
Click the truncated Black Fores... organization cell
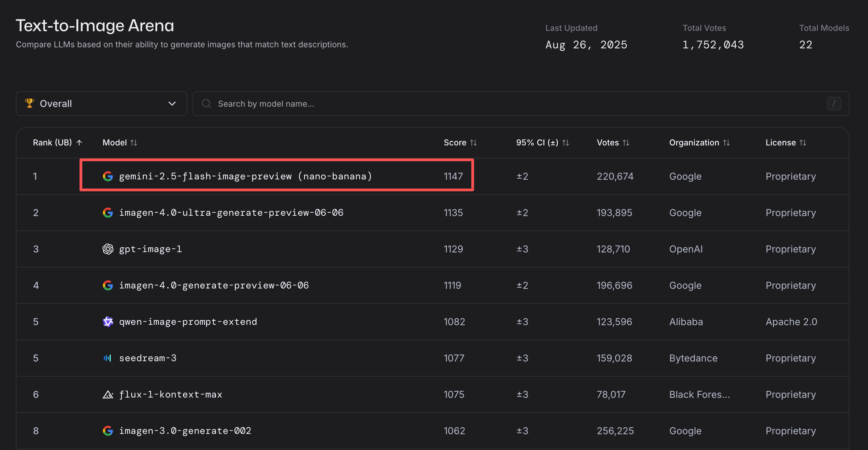700,394
